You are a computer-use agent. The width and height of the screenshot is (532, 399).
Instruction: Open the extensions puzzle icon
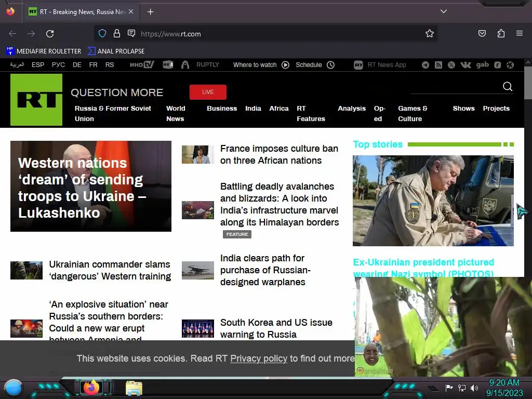click(x=501, y=33)
